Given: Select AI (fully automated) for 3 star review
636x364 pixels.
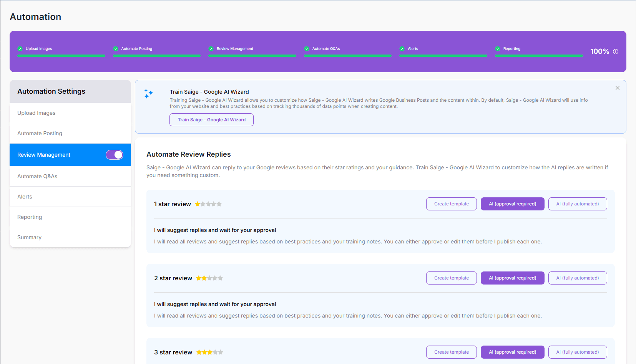Looking at the screenshot, I should [578, 352].
